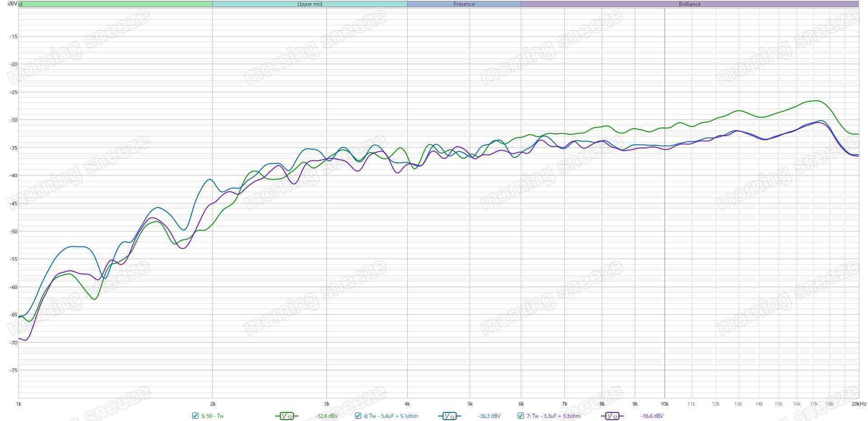The height and width of the screenshot is (421, 868).
Task: Click the green 1/12 smoothing line icon
Action: tap(287, 416)
